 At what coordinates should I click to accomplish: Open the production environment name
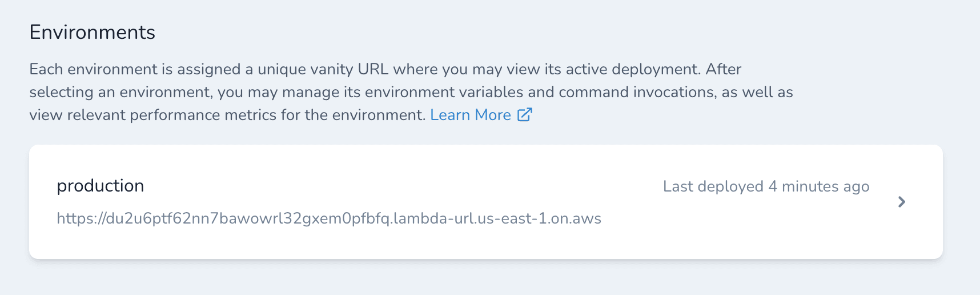click(x=101, y=186)
